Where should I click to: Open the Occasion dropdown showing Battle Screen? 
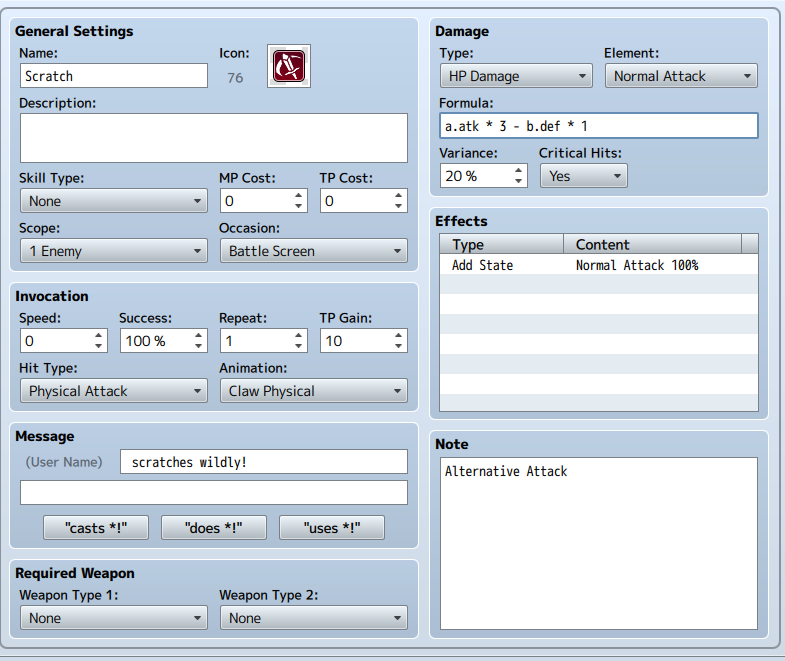313,251
